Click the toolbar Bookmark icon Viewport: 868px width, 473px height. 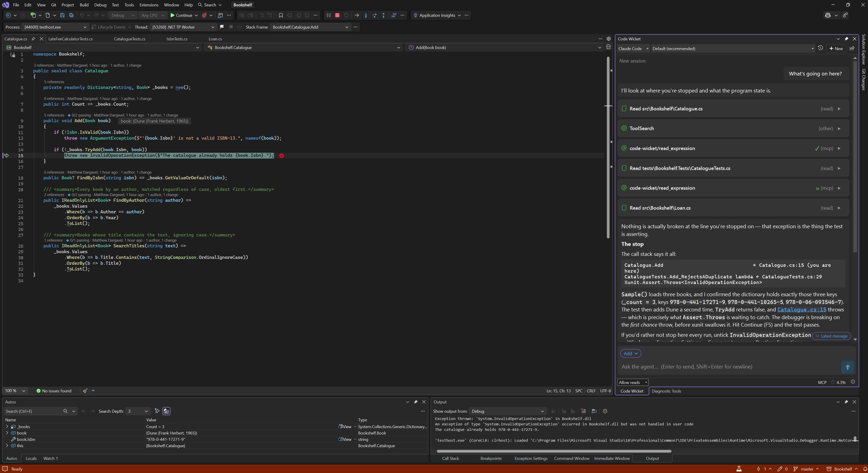281,15
